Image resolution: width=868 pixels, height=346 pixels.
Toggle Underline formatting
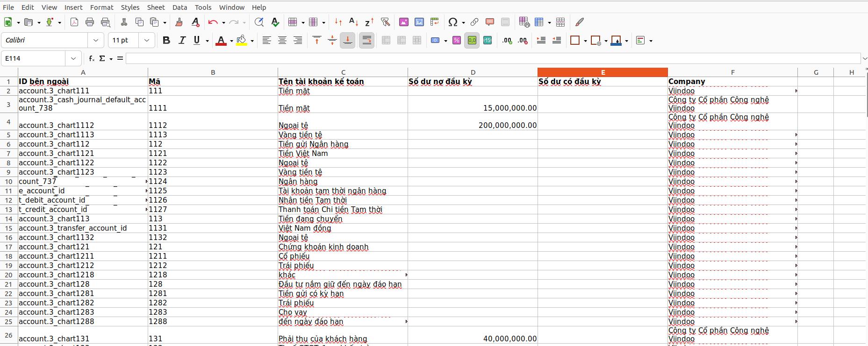(x=197, y=40)
